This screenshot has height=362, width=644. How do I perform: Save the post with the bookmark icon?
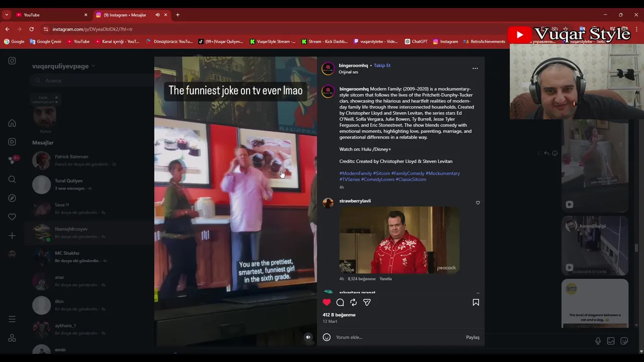[x=476, y=302]
